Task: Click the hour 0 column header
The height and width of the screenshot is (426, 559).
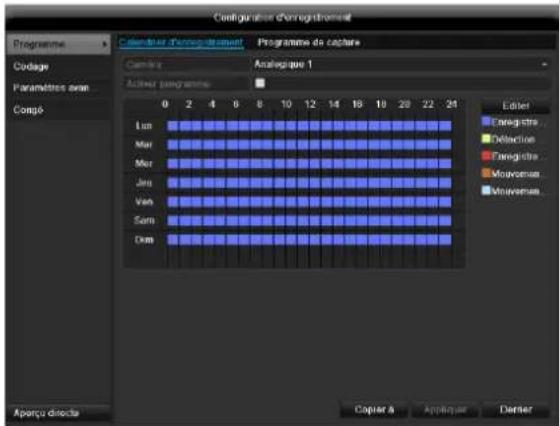Action: point(165,104)
